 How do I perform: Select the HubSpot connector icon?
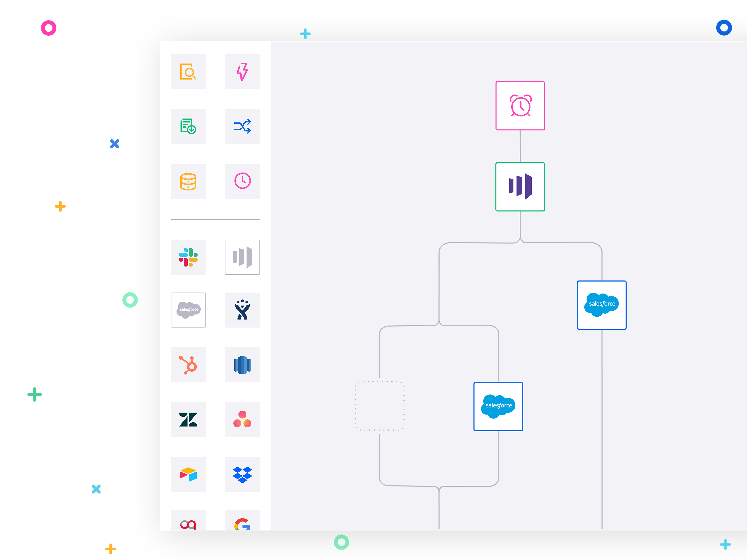[188, 365]
